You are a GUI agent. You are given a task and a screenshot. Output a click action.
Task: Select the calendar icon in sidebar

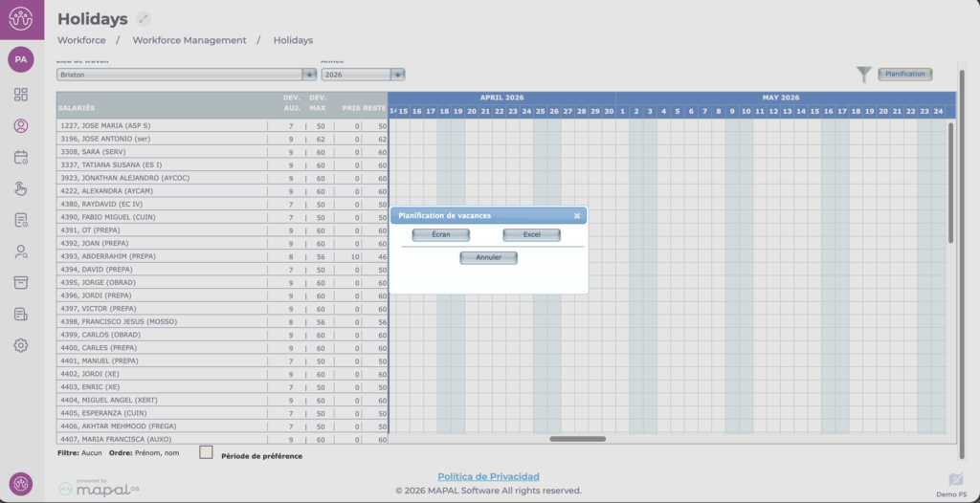click(x=21, y=157)
